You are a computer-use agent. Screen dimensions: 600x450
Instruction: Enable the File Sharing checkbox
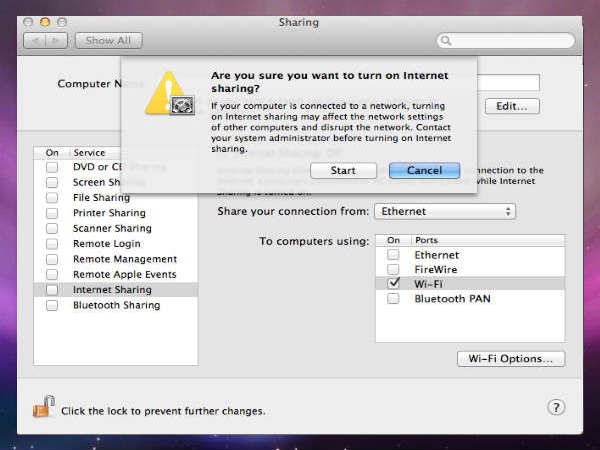[x=51, y=198]
